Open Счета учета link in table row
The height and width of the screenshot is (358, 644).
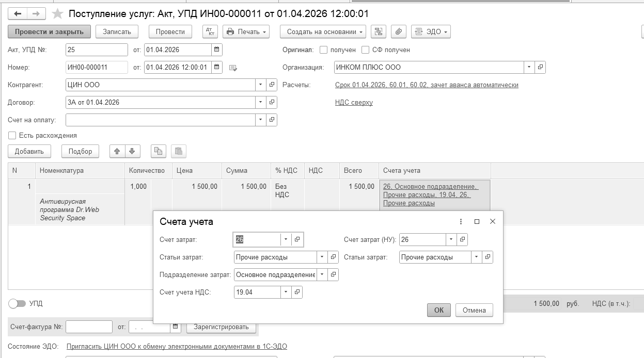point(431,194)
